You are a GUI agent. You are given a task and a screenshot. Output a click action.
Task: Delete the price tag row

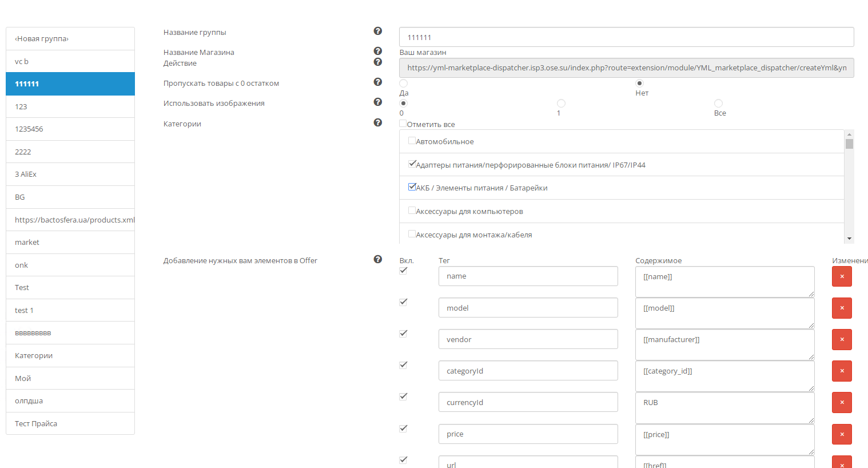coord(842,434)
